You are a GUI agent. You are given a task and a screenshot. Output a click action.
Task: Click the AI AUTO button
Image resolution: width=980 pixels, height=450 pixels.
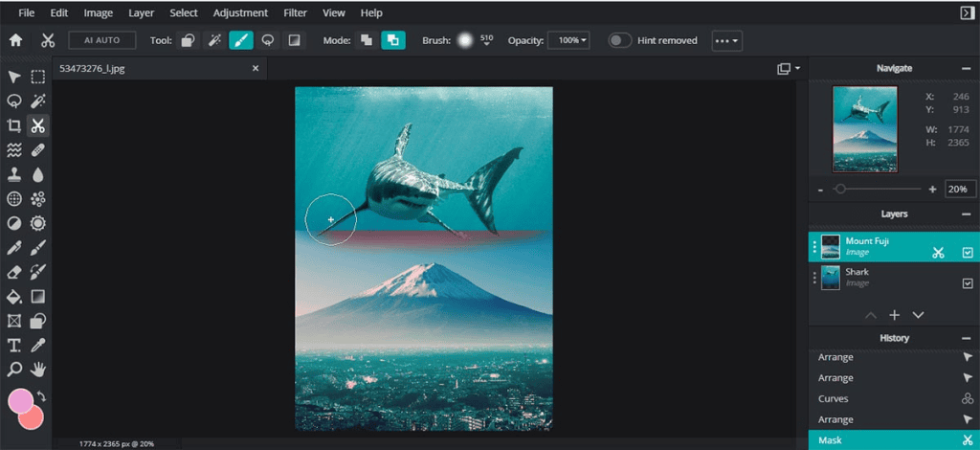[101, 40]
